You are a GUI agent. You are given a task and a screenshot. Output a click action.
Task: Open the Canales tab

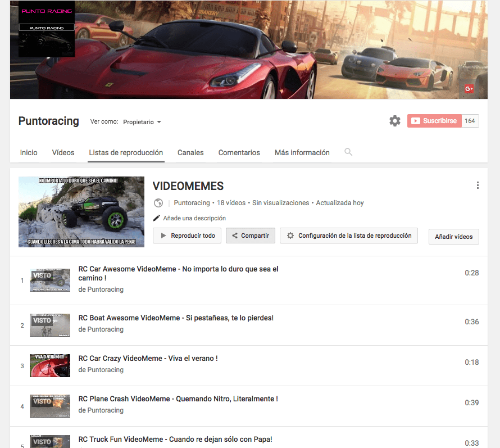click(x=190, y=152)
